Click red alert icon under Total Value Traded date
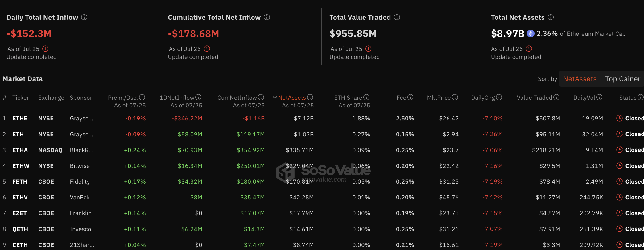Viewport: 644px width, 250px height. pyautogui.click(x=368, y=48)
